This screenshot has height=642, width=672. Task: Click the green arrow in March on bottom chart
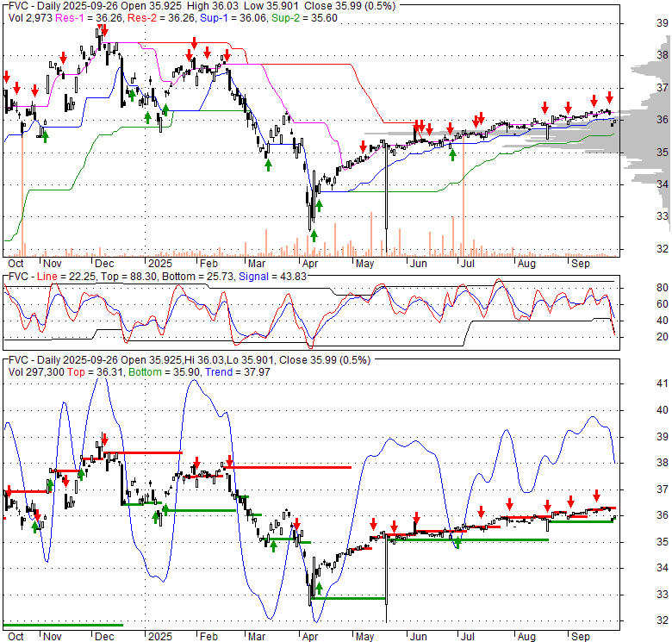point(273,545)
